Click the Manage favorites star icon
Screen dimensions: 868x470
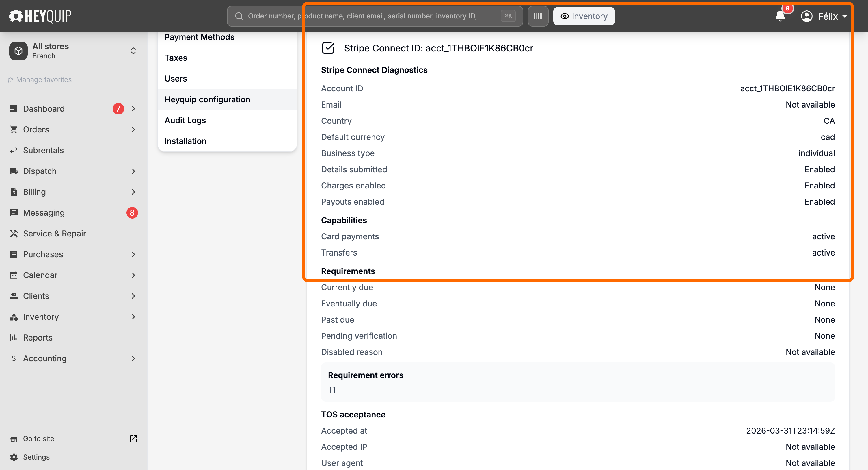coord(10,79)
